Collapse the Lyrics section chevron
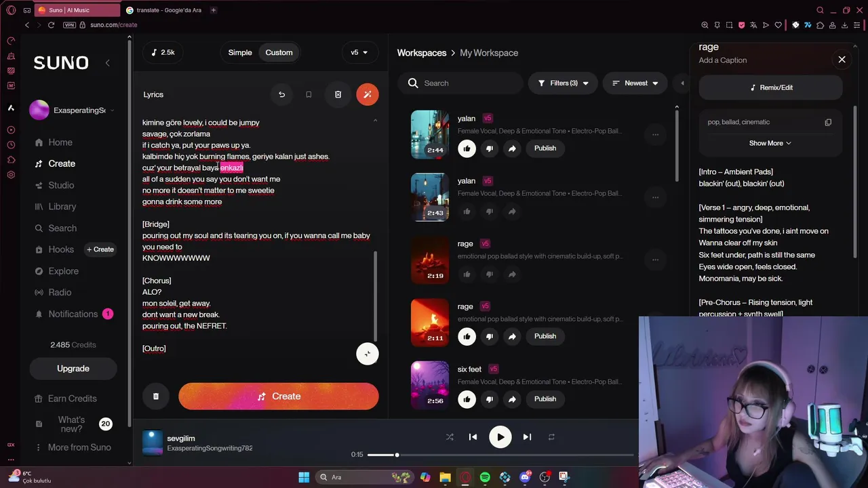 click(x=375, y=121)
